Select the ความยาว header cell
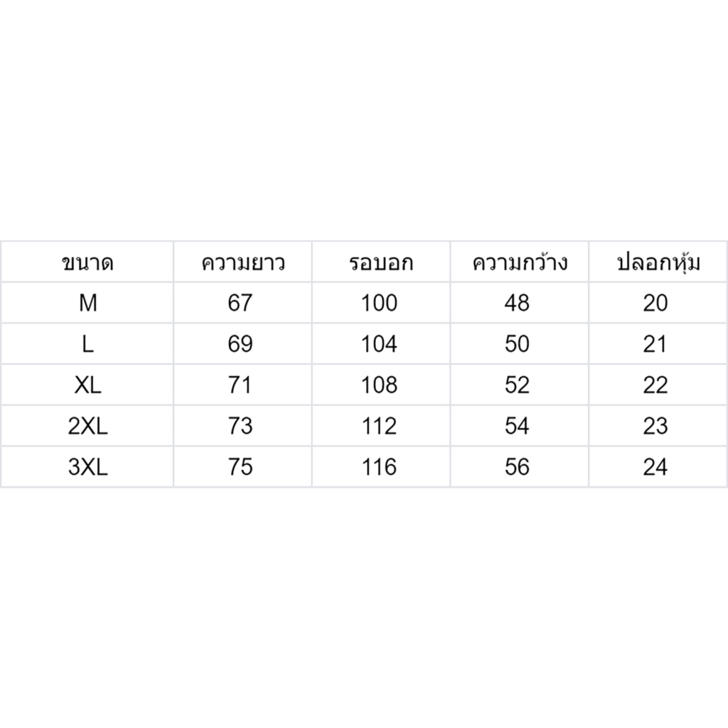The image size is (728, 728). click(x=242, y=263)
